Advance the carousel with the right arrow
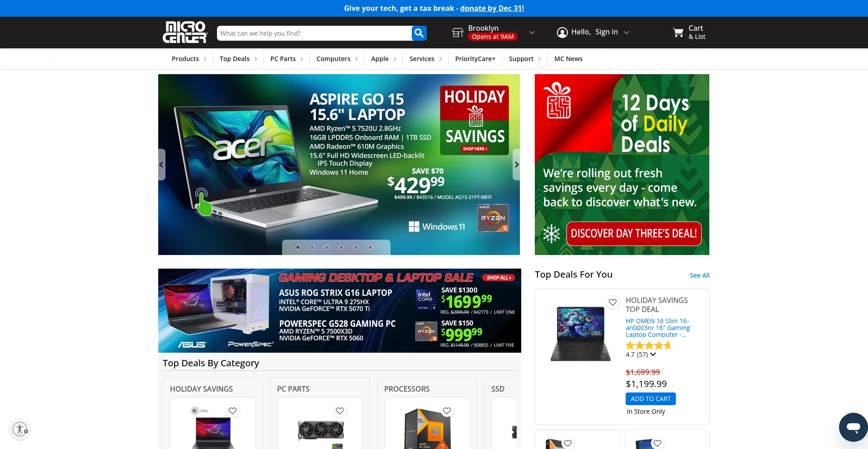The width and height of the screenshot is (868, 449). coord(516,165)
